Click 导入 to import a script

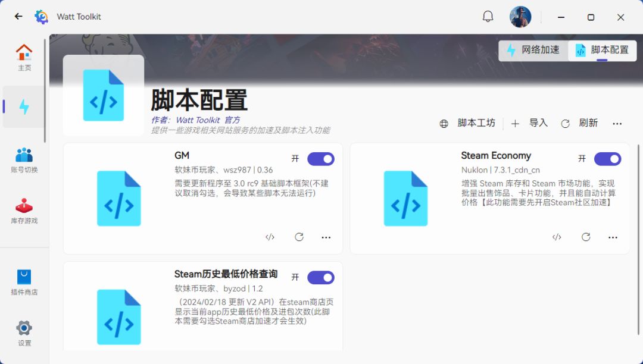529,123
